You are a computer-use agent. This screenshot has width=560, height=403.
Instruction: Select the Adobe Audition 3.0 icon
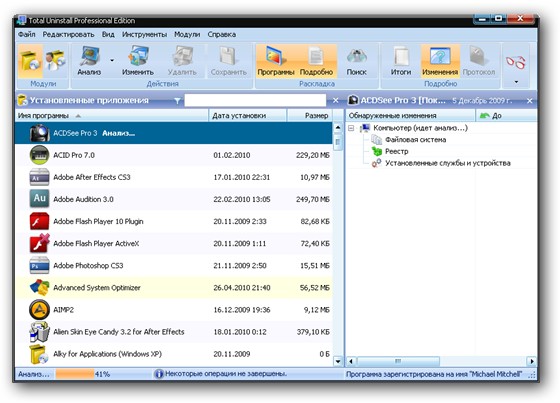(39, 199)
